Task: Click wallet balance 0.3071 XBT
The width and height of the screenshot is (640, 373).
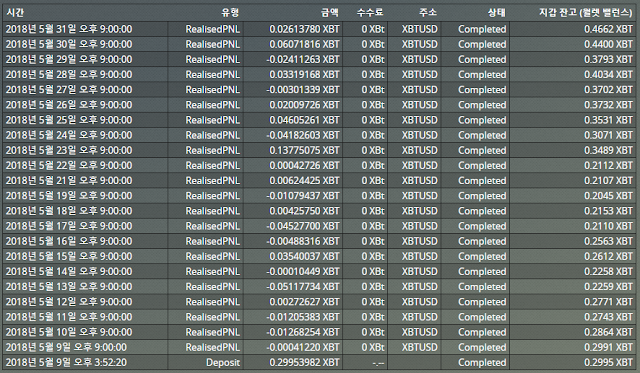Action: [x=609, y=135]
